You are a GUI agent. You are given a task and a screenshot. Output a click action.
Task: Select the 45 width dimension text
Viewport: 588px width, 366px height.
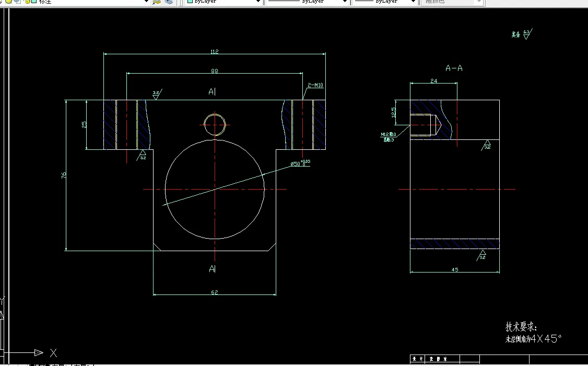tap(455, 269)
